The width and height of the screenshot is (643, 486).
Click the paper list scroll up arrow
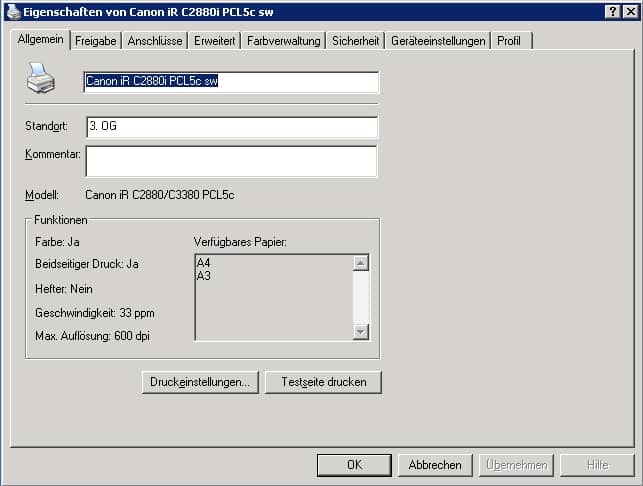point(360,263)
